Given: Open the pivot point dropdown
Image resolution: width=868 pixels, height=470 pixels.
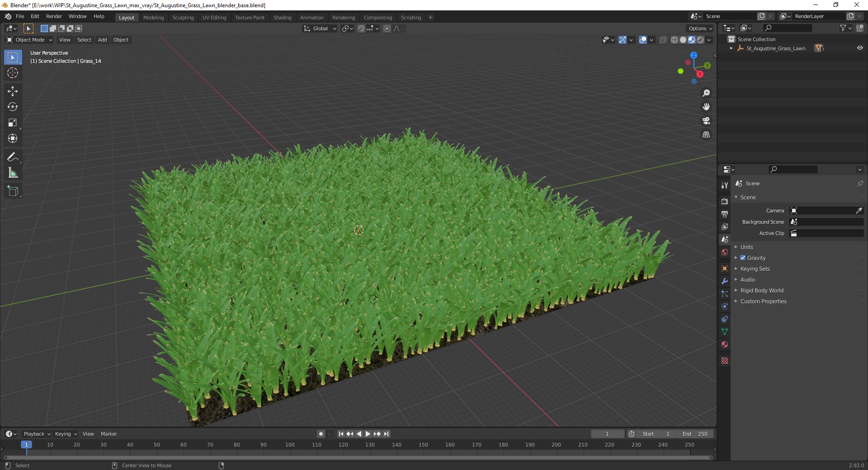Looking at the screenshot, I should click(x=347, y=28).
